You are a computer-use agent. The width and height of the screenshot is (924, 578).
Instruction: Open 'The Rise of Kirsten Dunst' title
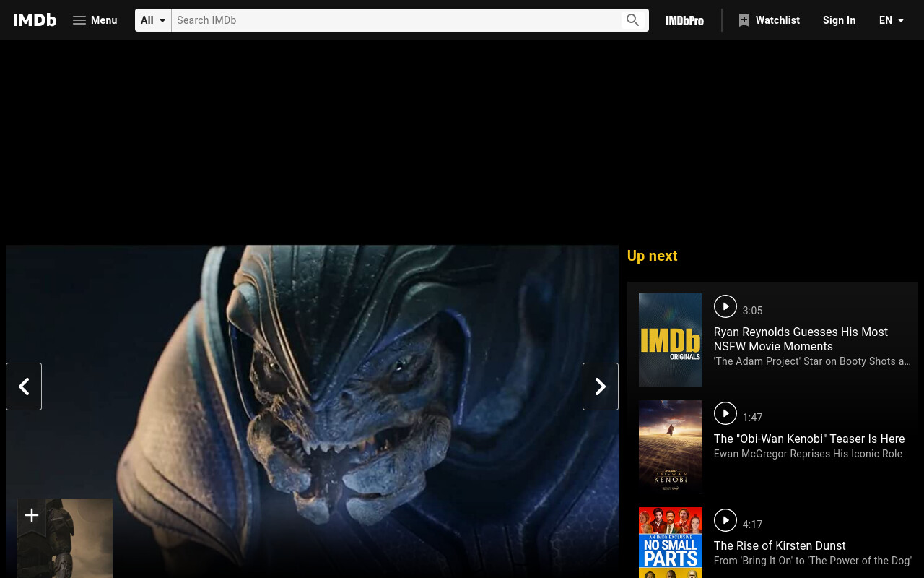pos(780,545)
